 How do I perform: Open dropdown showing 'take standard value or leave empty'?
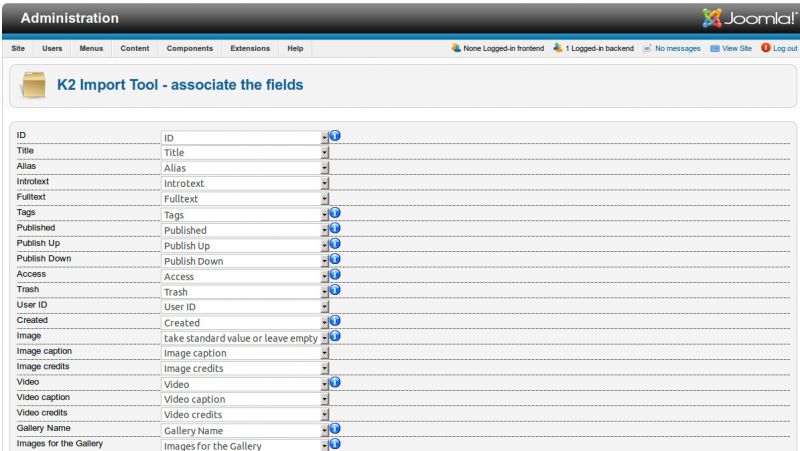pyautogui.click(x=245, y=338)
